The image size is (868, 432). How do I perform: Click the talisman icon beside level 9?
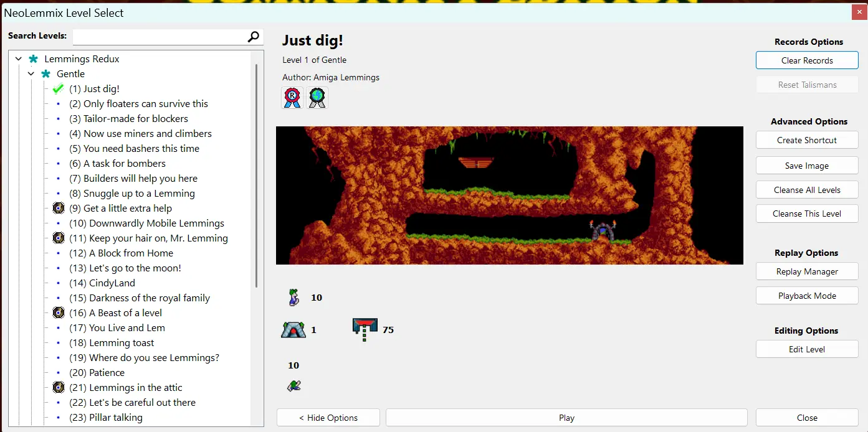[x=59, y=209]
